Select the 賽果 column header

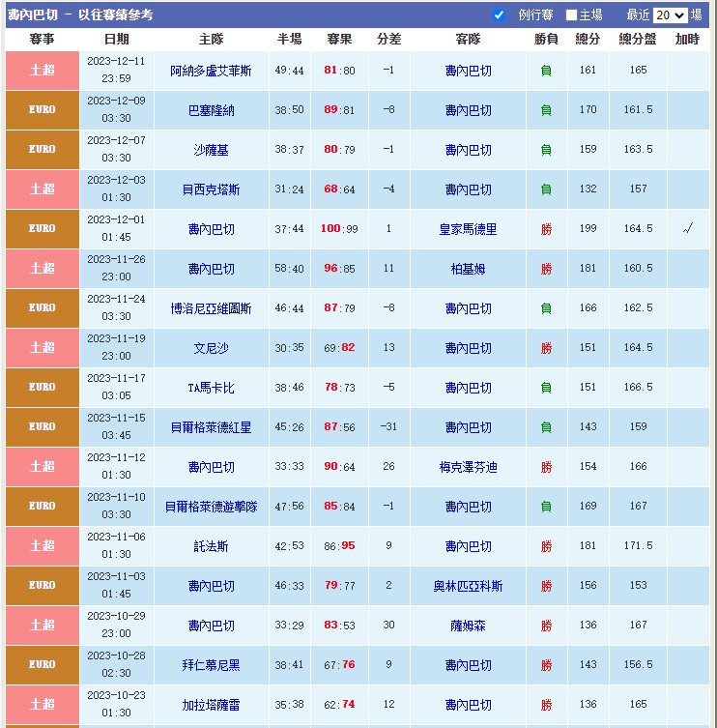[x=339, y=39]
